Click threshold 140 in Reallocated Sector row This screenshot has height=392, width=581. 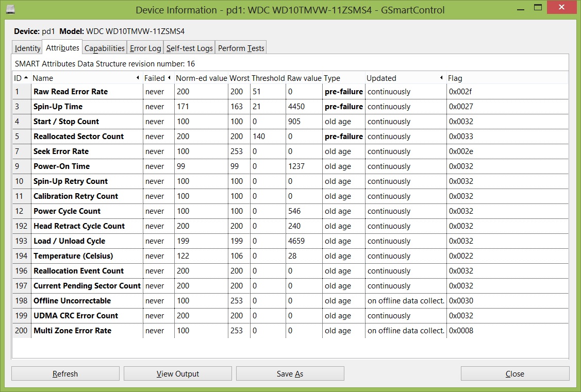(259, 136)
